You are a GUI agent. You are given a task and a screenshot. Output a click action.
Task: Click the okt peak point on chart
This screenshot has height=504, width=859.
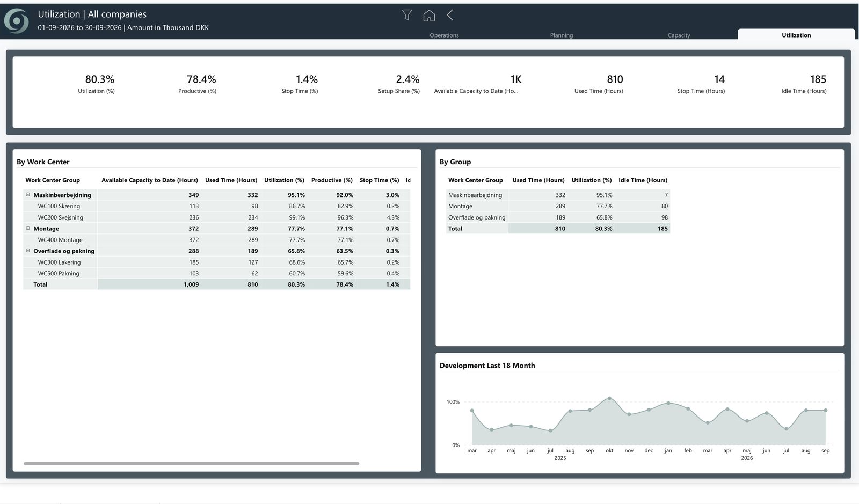point(609,399)
